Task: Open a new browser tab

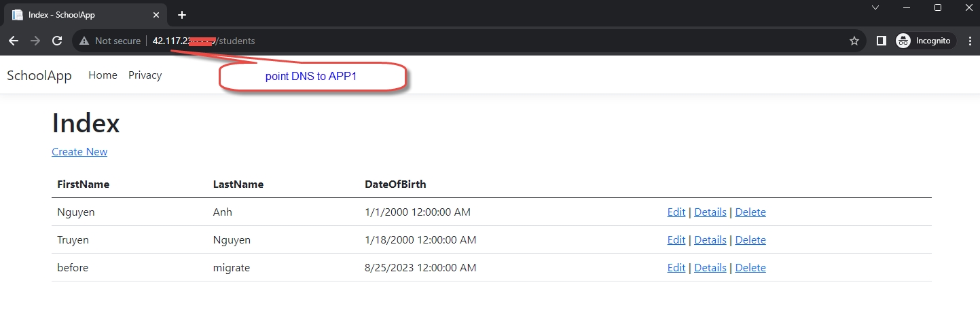Action: coord(182,15)
